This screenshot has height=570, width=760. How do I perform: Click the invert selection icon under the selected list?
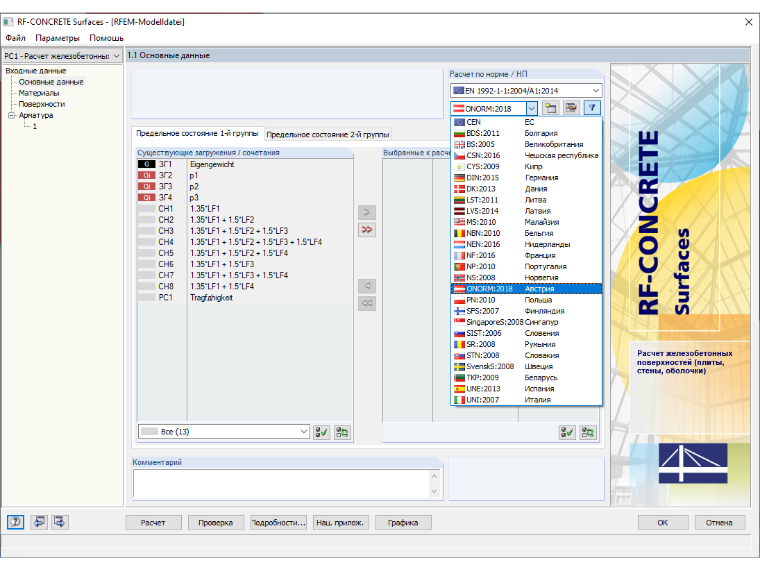click(587, 432)
